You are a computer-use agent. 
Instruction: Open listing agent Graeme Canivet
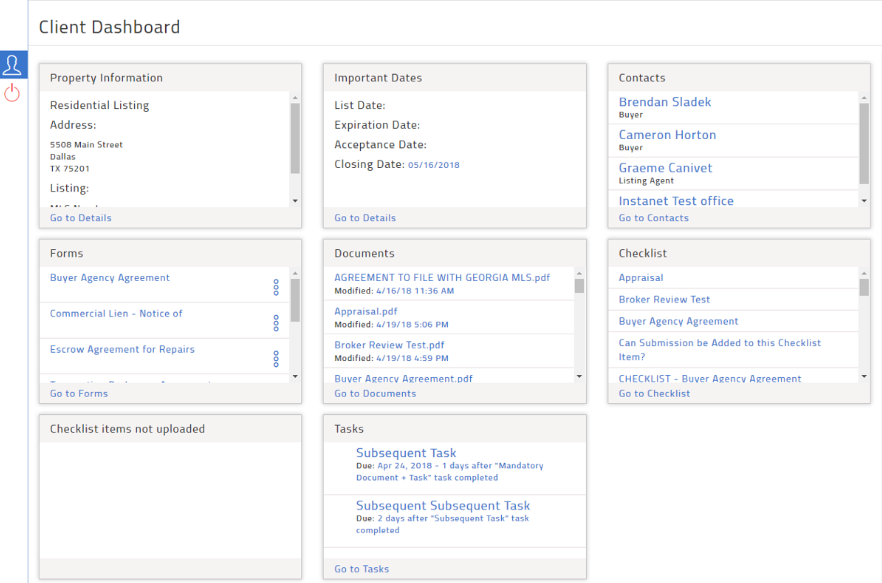(x=666, y=167)
